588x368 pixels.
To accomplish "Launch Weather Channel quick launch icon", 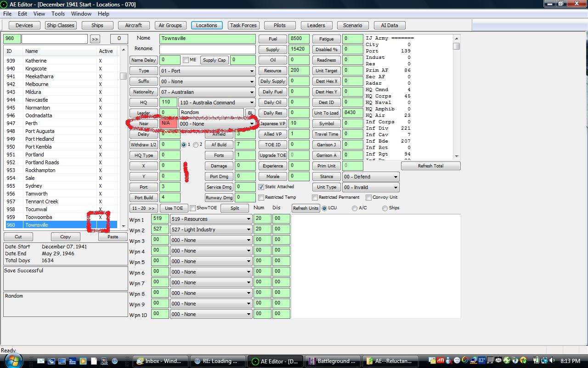I will (x=73, y=361).
